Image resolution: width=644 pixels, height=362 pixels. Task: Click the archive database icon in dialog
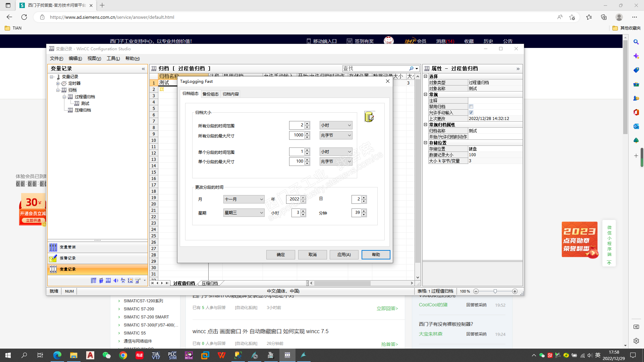pyautogui.click(x=369, y=117)
